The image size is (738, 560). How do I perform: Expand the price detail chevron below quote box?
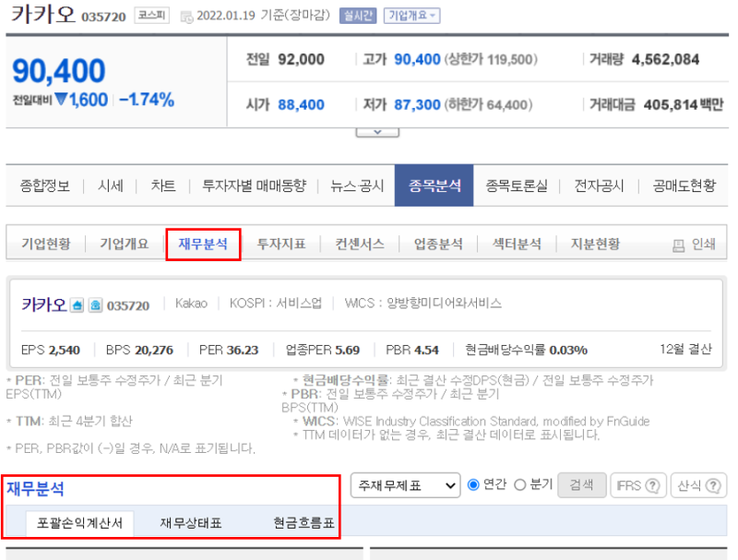pos(377,132)
